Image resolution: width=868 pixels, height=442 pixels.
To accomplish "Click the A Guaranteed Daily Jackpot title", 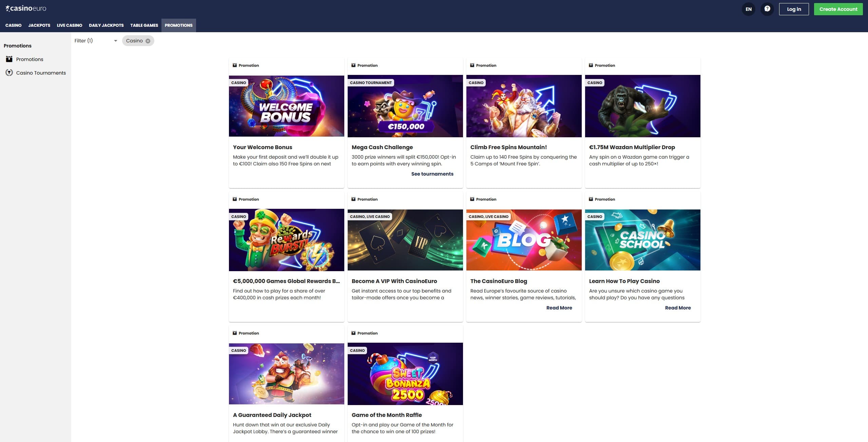I will click(x=272, y=415).
